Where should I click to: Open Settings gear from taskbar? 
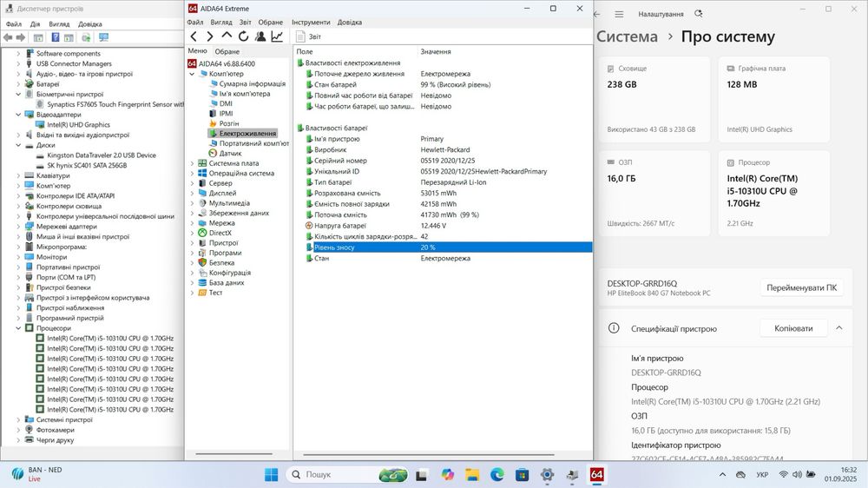pos(547,475)
